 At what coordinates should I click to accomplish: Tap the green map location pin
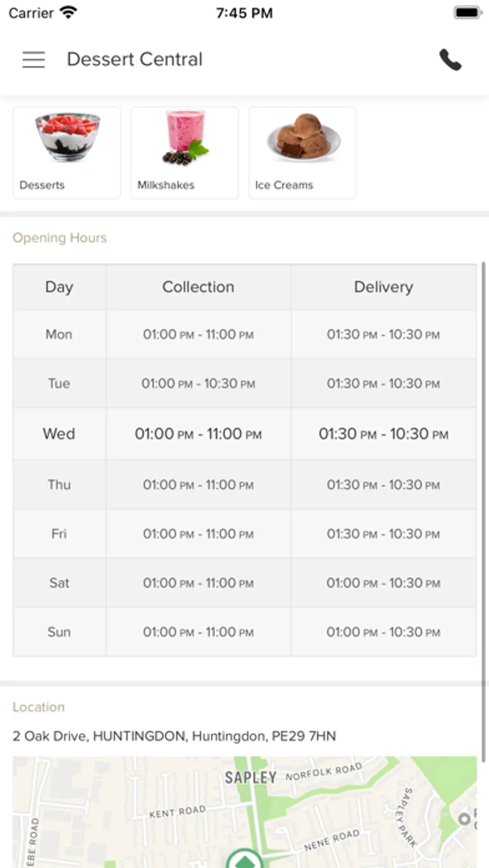tap(244, 859)
